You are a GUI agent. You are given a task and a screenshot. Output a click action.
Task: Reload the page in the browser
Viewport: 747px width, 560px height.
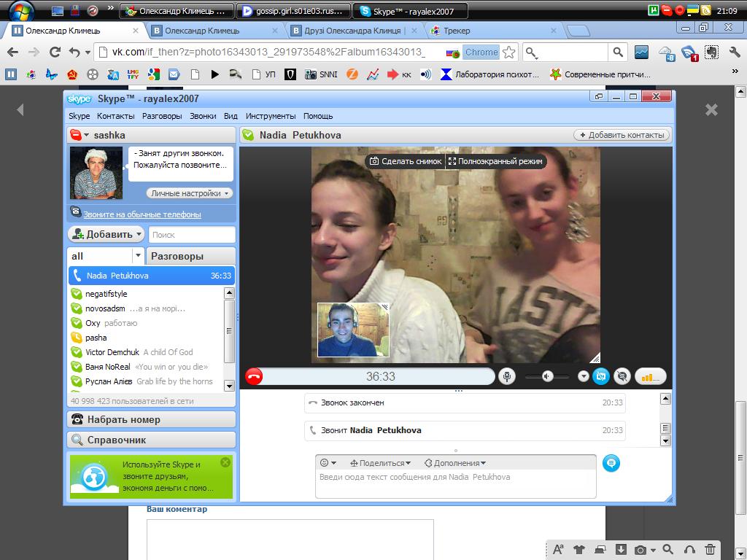pos(55,52)
